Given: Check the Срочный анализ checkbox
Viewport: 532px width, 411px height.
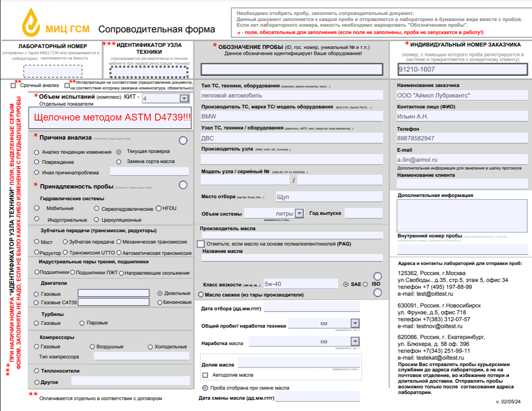Looking at the screenshot, I should (x=13, y=85).
